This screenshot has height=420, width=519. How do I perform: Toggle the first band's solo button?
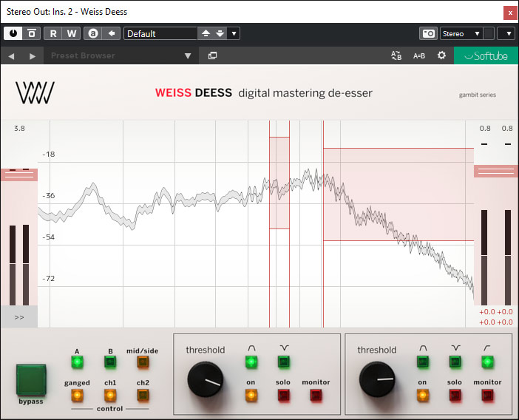[283, 395]
